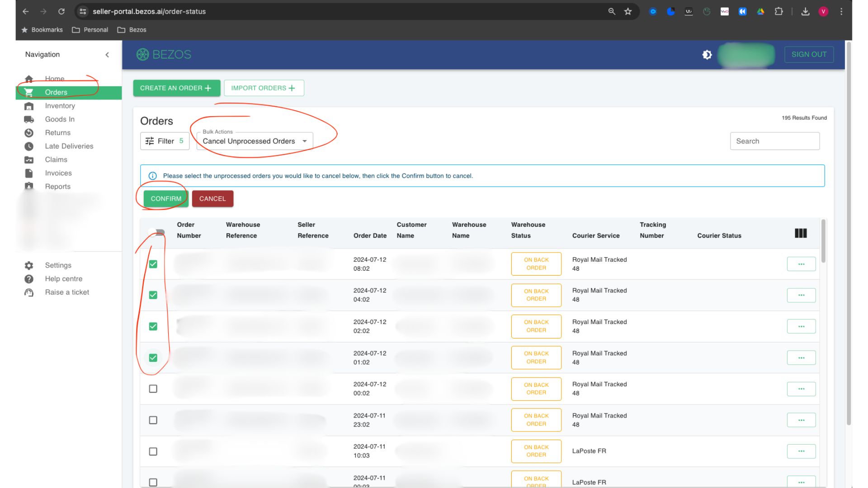Open the Filter options
The width and height of the screenshot is (868, 488).
(165, 141)
